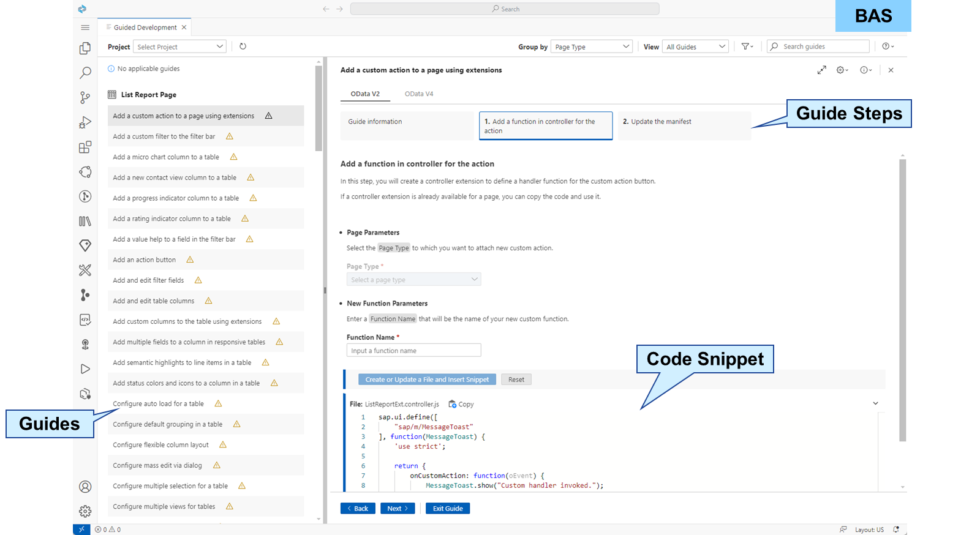Screen dimensions: 980x535
Task: Click the guide content vertical scrollbar
Action: 902,300
